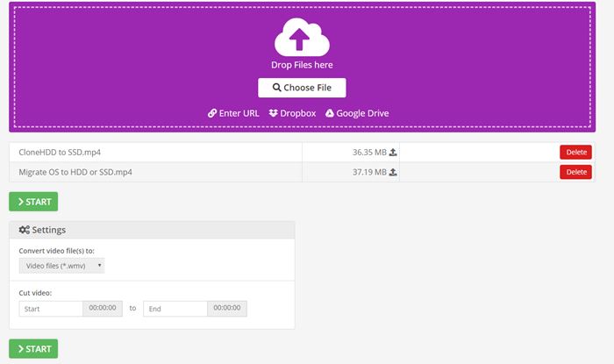The height and width of the screenshot is (364, 614).
Task: Click the Settings panel header
Action: (152, 230)
